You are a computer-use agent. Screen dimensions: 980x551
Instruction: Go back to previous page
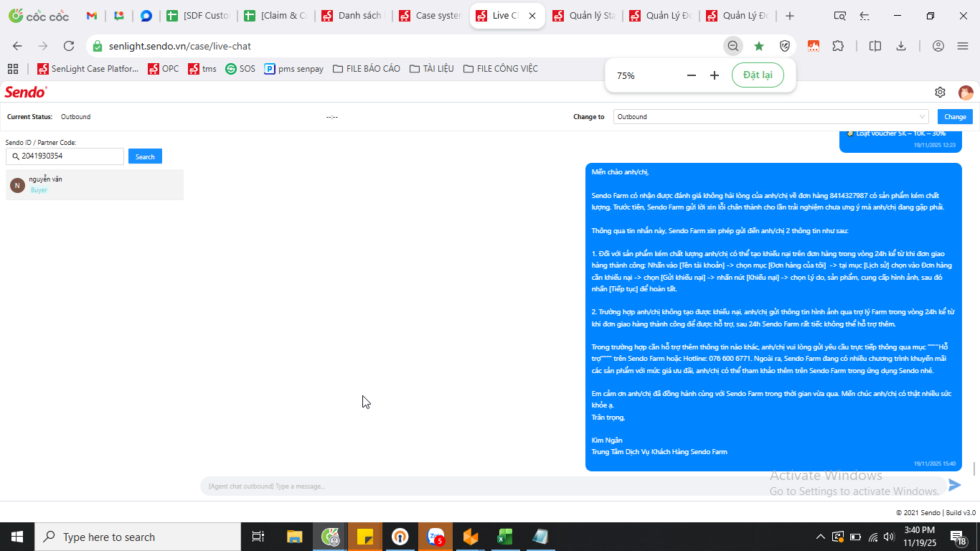pyautogui.click(x=17, y=46)
